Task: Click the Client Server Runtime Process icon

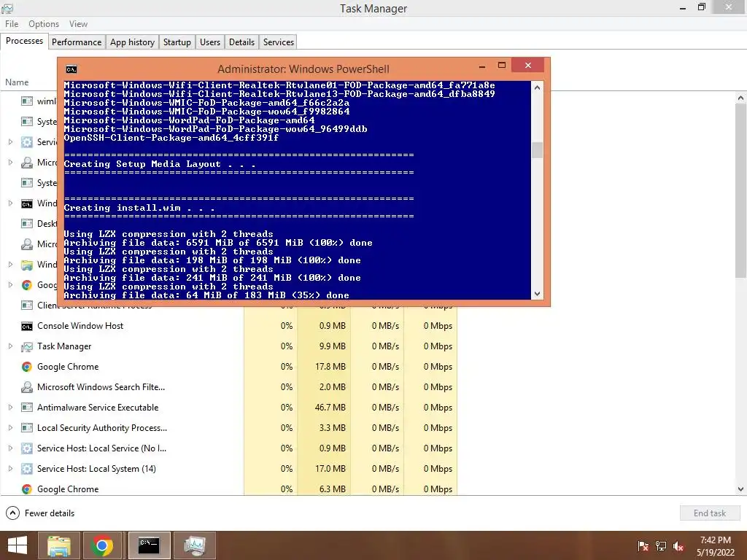Action: pos(27,306)
